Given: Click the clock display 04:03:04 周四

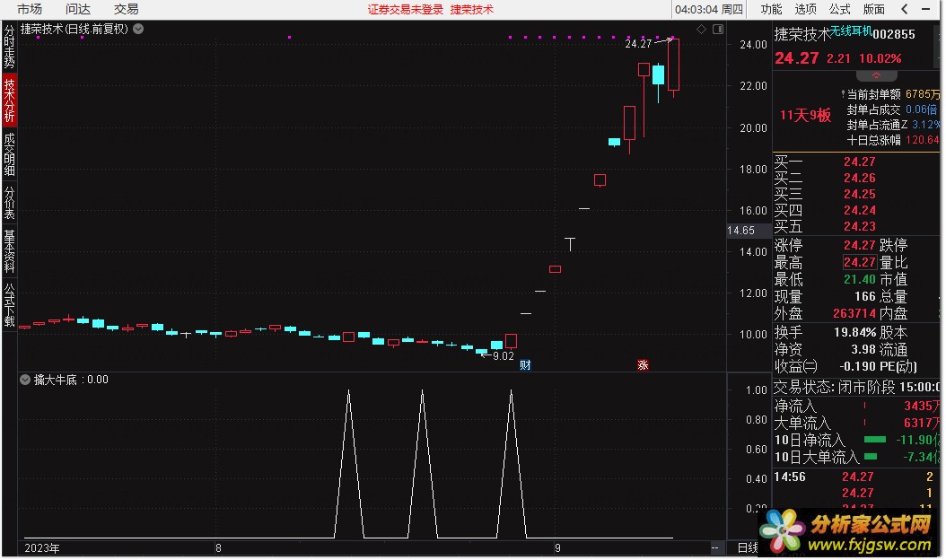Looking at the screenshot, I should [709, 10].
